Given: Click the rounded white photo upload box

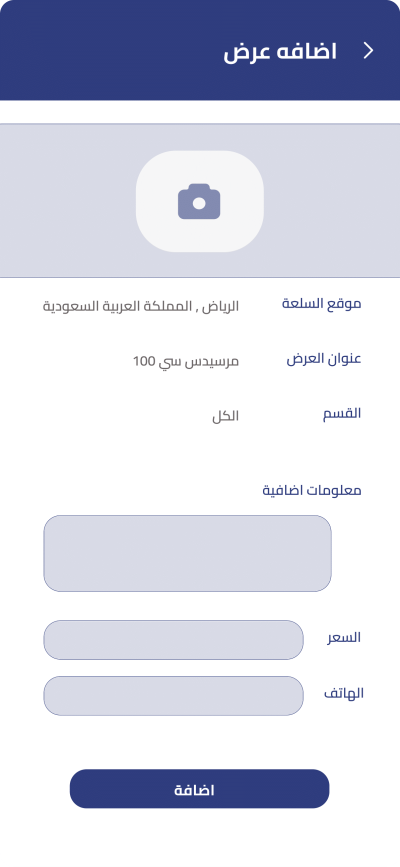Looking at the screenshot, I should [x=200, y=201].
